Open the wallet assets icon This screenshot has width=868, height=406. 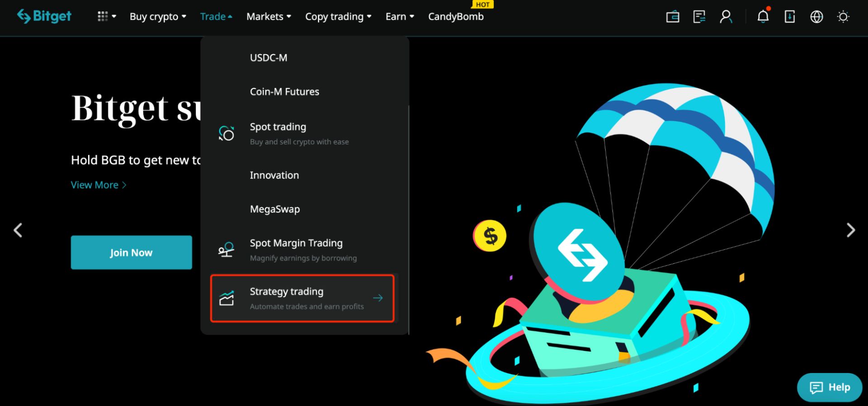point(672,17)
